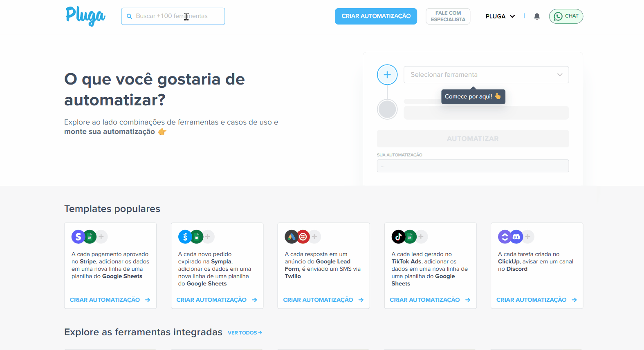Click the O que você gostaria de automatizar heading
This screenshot has width=644, height=350.
point(155,89)
